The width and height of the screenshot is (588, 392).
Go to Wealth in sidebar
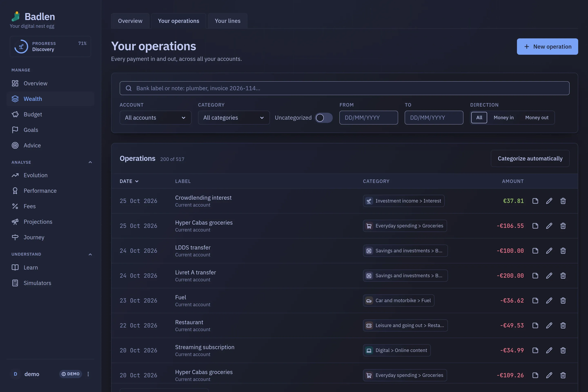[50, 99]
